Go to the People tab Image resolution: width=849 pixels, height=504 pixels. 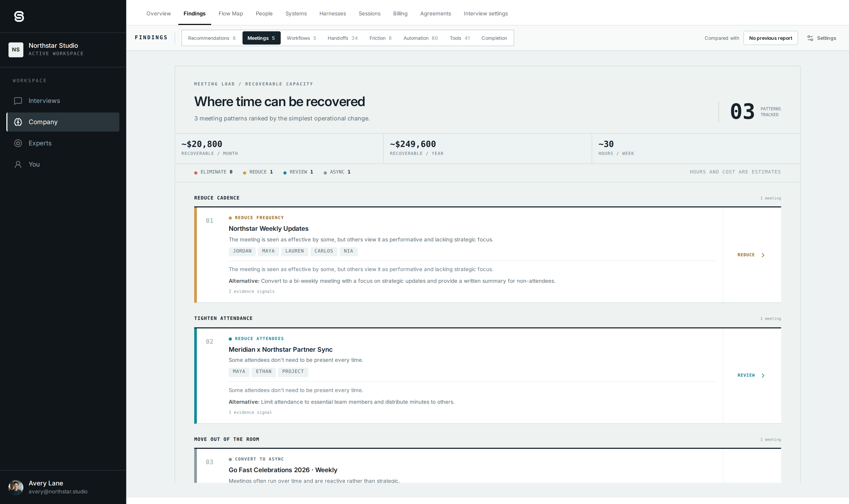pyautogui.click(x=264, y=14)
